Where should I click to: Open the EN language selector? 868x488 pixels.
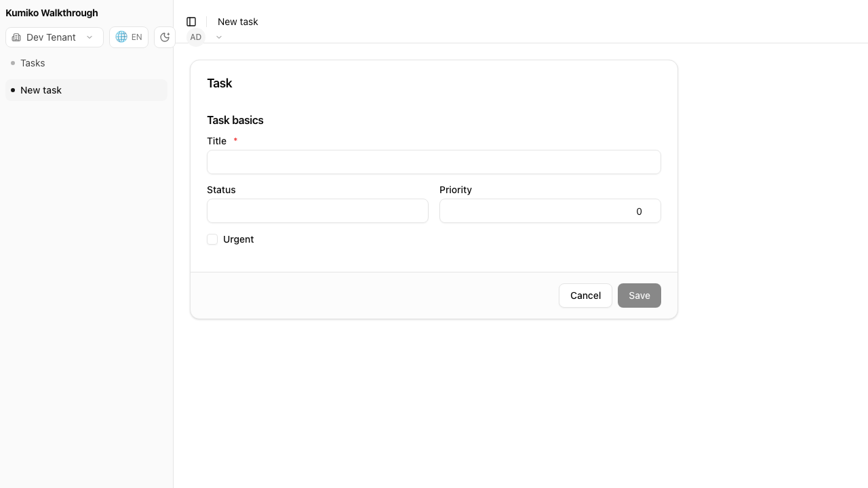[129, 37]
